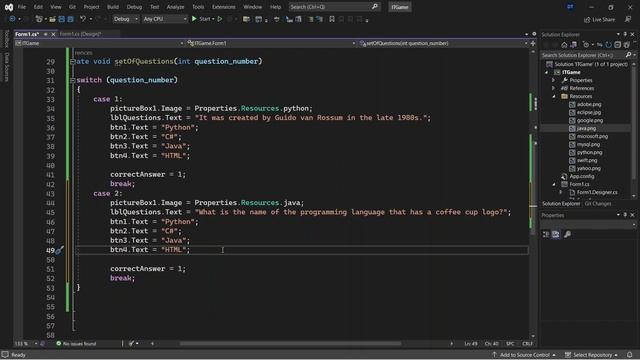The width and height of the screenshot is (640, 360).
Task: Toggle auto-hide pin on Solution Explorer
Action: (625, 35)
